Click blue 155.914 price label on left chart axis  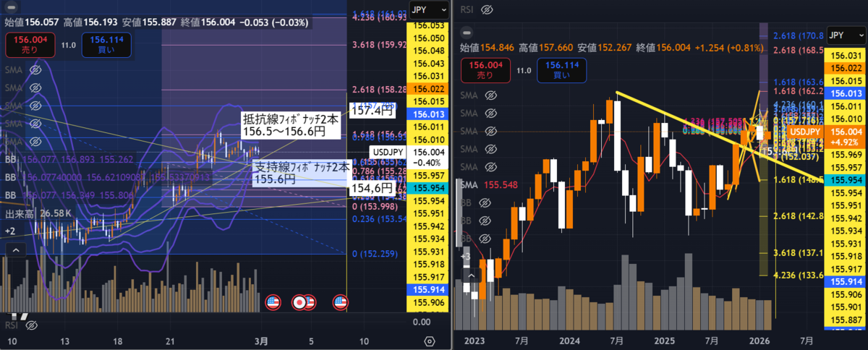[x=427, y=289]
